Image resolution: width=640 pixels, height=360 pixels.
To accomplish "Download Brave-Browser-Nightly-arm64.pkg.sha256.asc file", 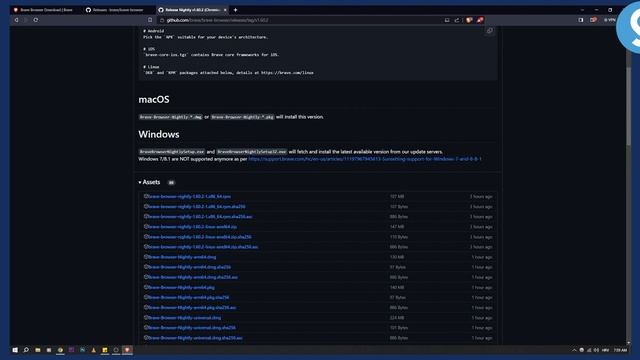I will pyautogui.click(x=192, y=307).
